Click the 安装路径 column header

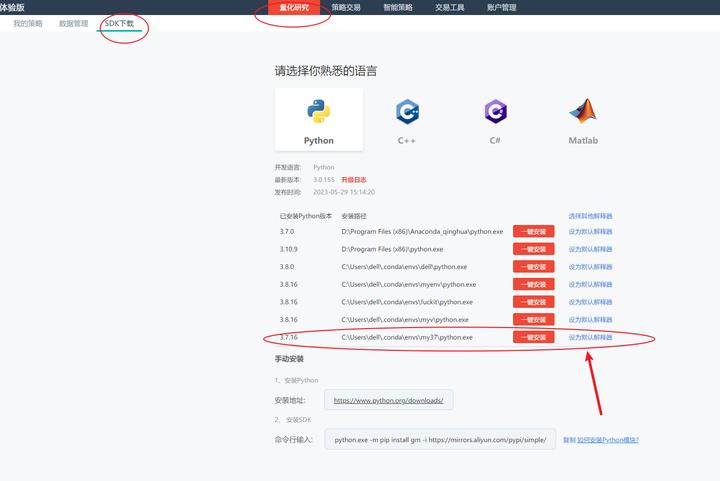354,216
